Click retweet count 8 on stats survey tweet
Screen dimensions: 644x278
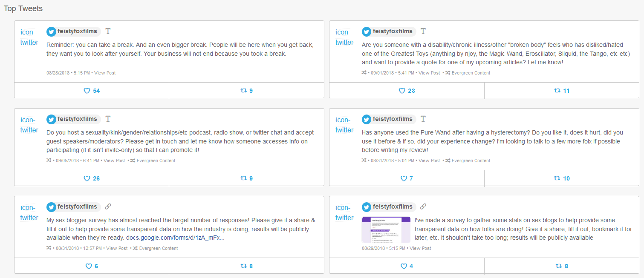[x=566, y=266]
